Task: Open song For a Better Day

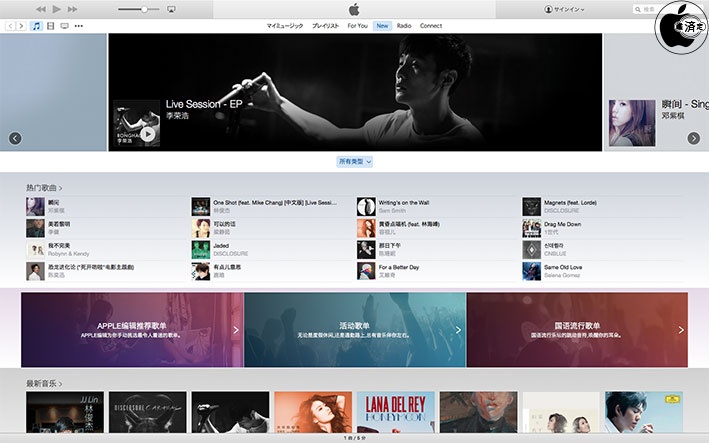Action: [x=399, y=267]
